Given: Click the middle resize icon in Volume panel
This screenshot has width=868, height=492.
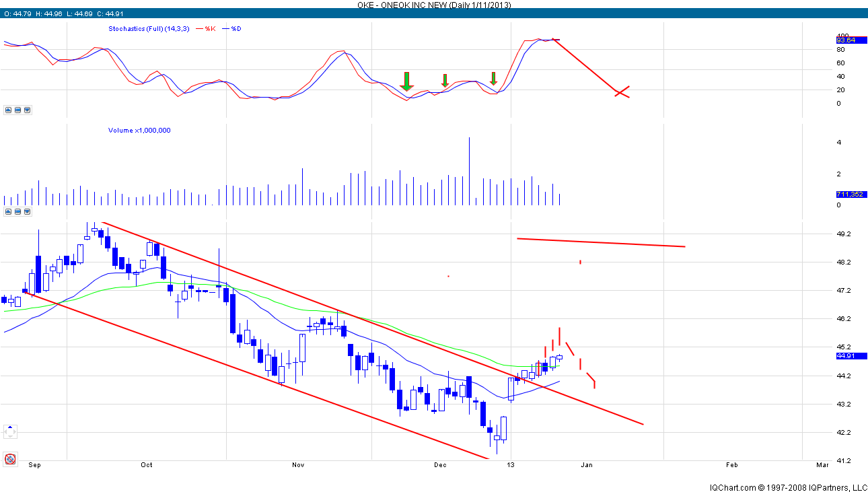Looking at the screenshot, I should click(18, 212).
